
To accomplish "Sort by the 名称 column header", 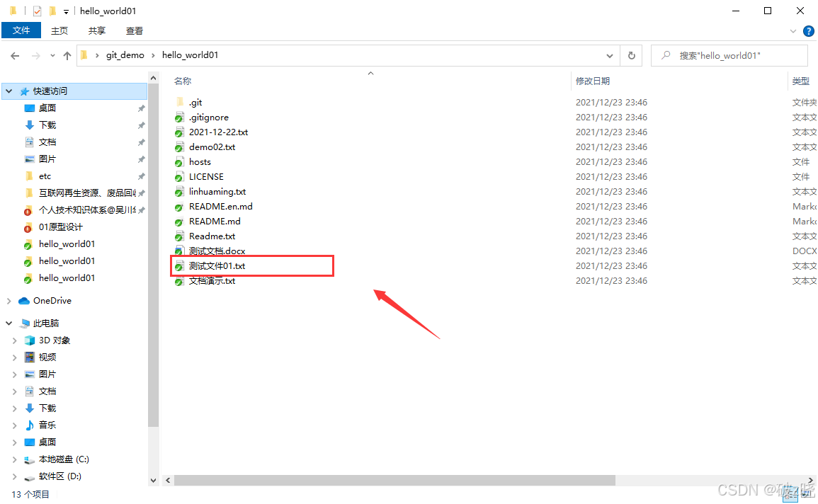I will point(183,81).
